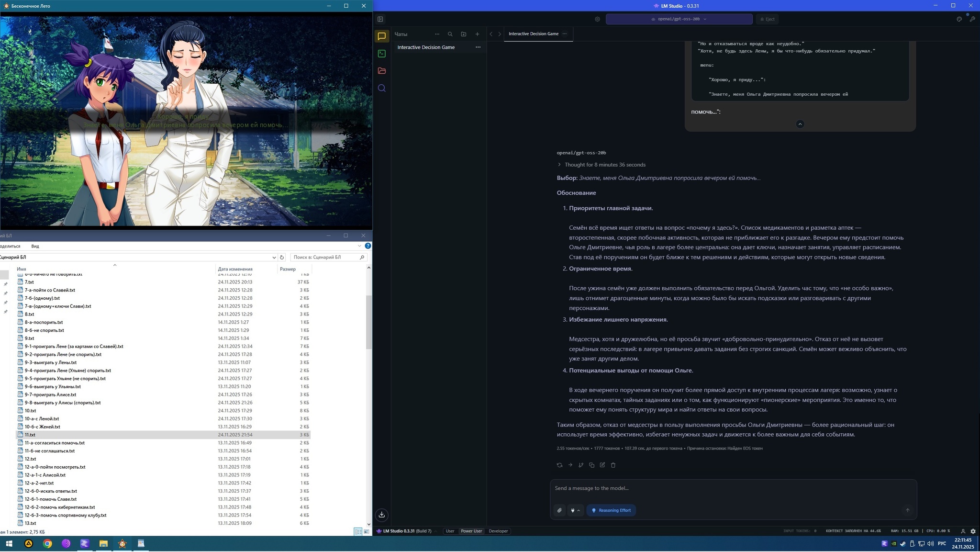Viewport: 980px width, 552px height.
Task: Click the Eject model button
Action: [767, 19]
